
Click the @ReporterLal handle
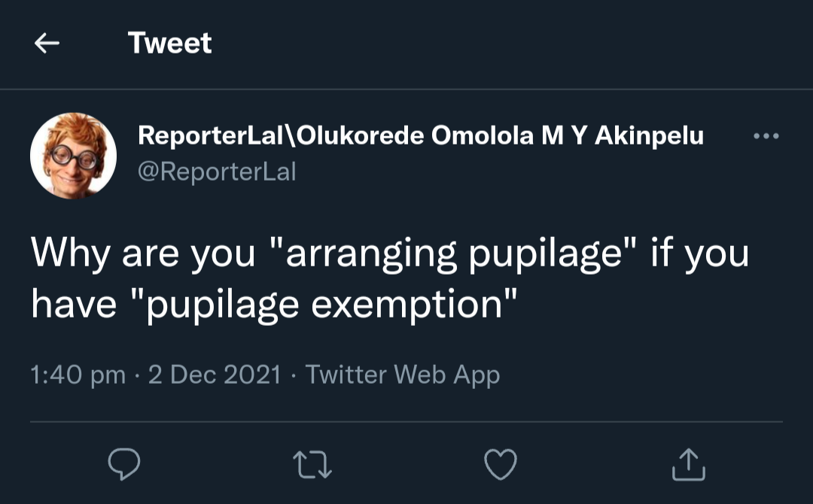[x=217, y=172]
